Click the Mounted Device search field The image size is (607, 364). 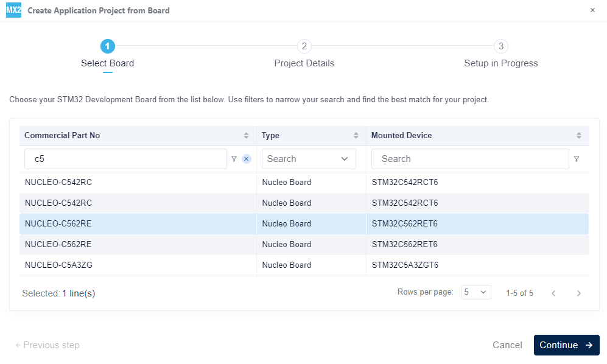pyautogui.click(x=470, y=159)
